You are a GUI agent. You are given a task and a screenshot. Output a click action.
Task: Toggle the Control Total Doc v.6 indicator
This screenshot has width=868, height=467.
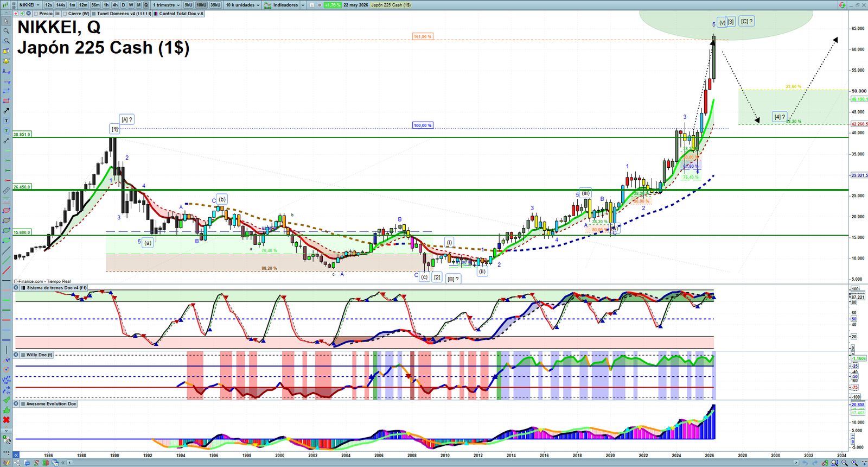(x=179, y=14)
